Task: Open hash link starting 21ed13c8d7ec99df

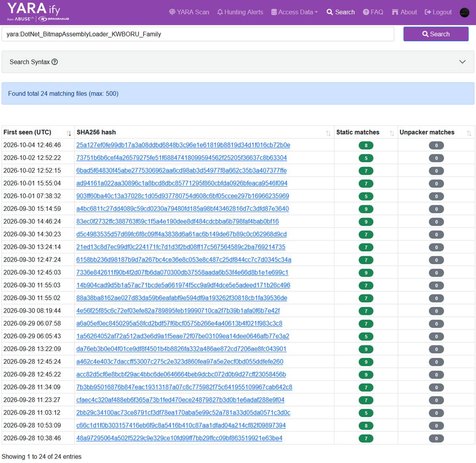Action: (181, 247)
